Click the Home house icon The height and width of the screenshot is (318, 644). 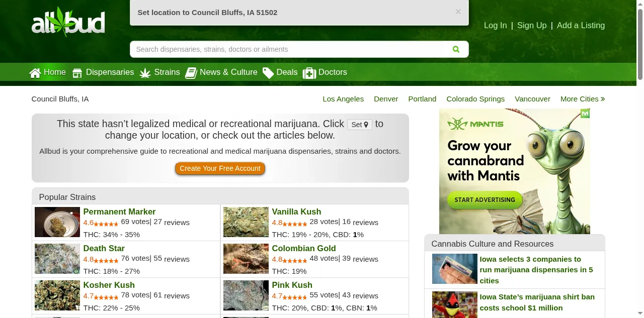click(x=35, y=73)
